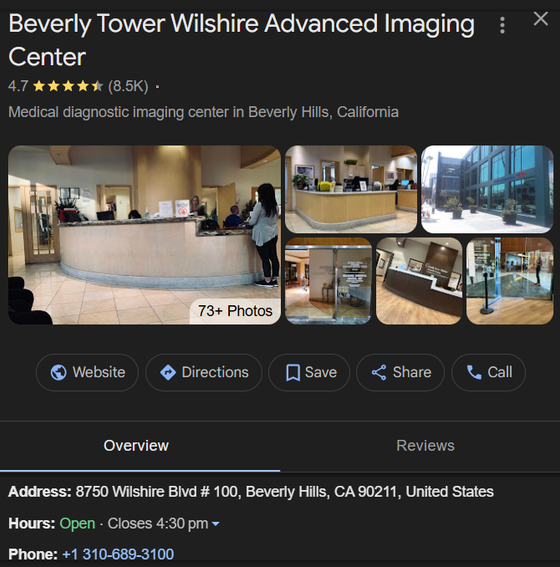Open the second front desk photo
The height and width of the screenshot is (567, 560).
[351, 189]
